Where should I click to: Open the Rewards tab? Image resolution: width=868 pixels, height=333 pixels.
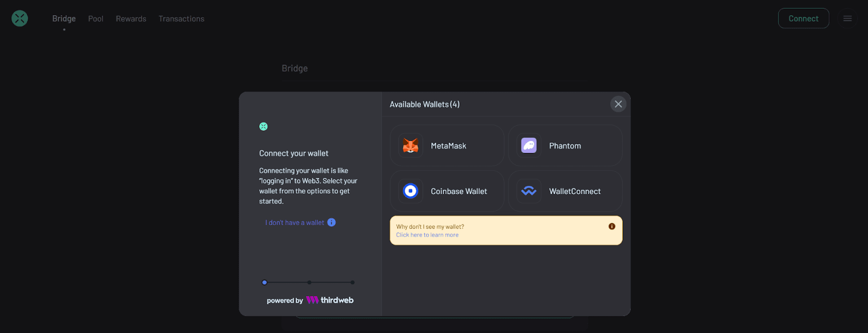131,18
